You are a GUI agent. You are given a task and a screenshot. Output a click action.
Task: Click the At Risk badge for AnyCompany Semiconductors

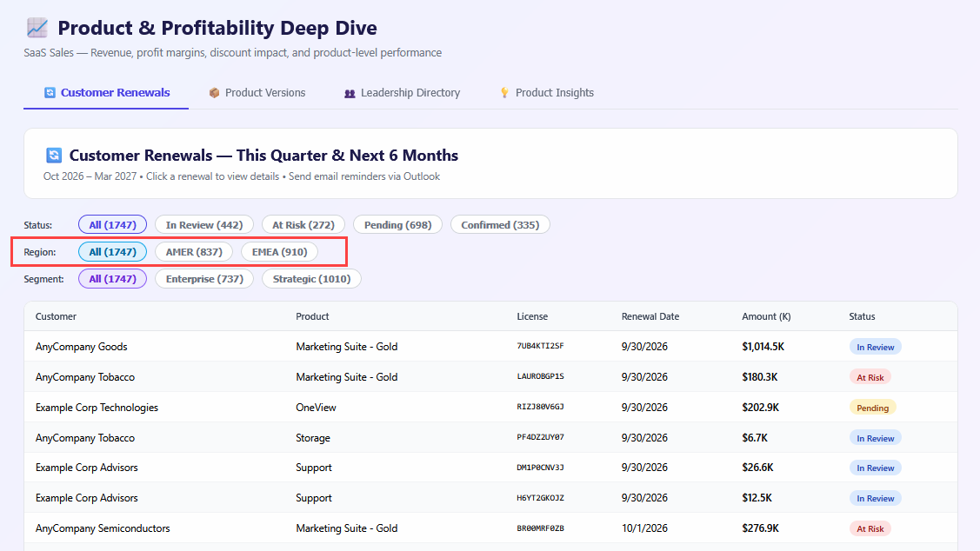(x=870, y=528)
